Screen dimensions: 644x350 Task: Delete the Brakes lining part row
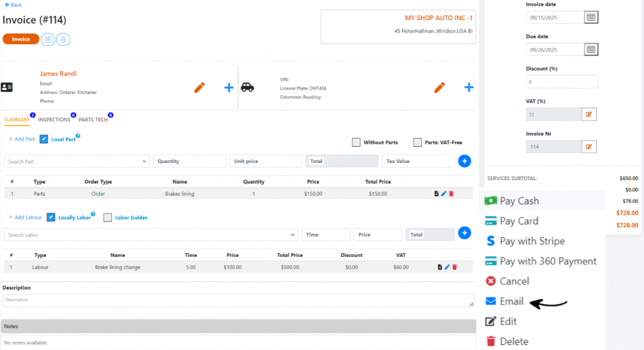(x=451, y=194)
